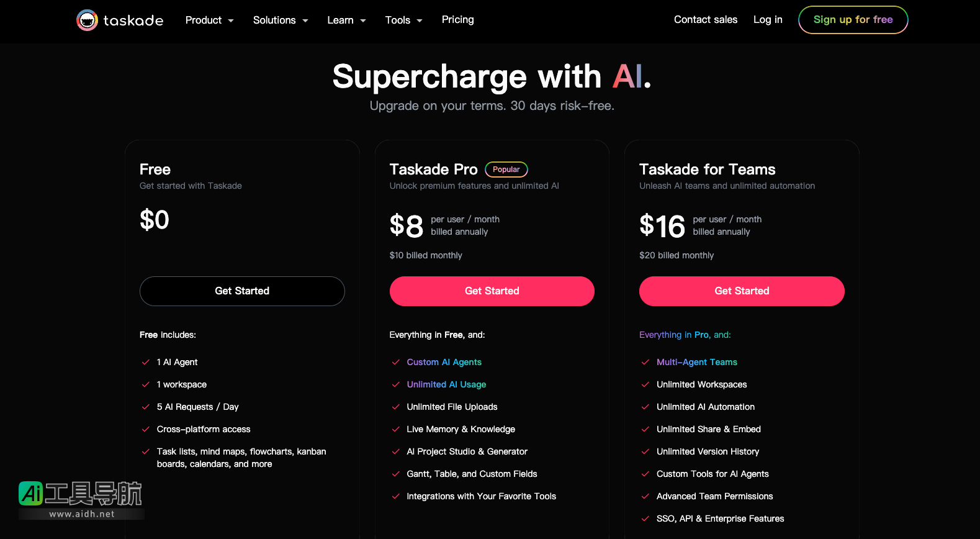The height and width of the screenshot is (539, 980).
Task: Click the AI工具导航 watermark logo
Action: pos(81,499)
